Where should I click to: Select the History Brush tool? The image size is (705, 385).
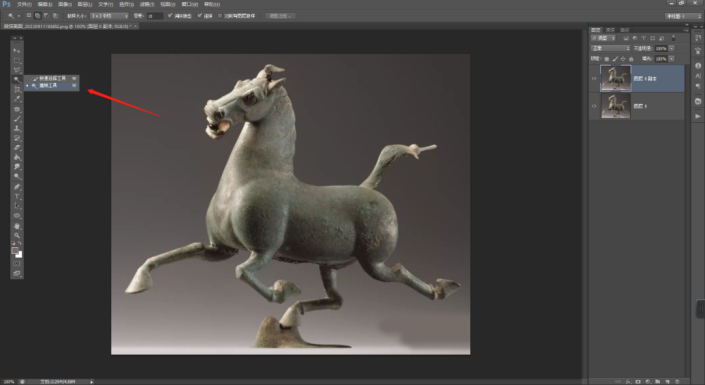click(17, 138)
